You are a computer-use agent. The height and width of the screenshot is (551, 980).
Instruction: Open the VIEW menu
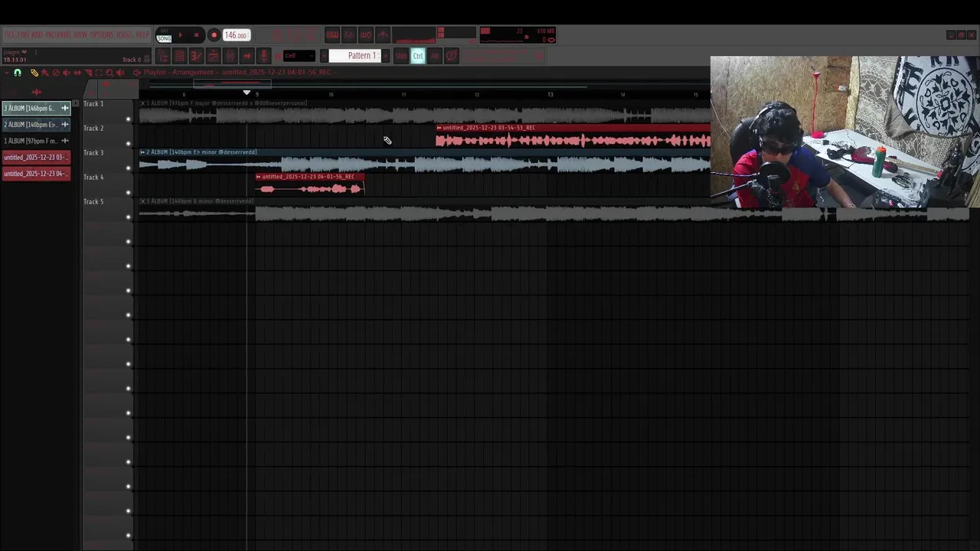point(80,35)
